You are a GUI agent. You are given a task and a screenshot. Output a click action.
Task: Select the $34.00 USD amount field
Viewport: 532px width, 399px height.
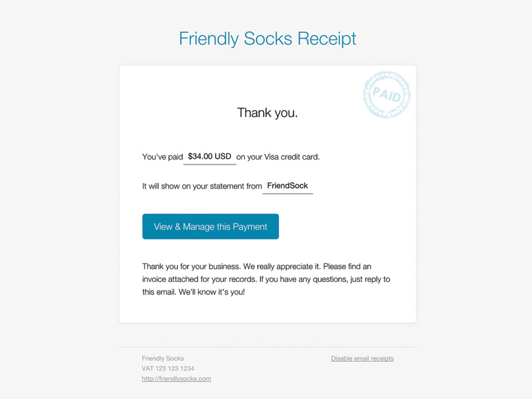[210, 157]
